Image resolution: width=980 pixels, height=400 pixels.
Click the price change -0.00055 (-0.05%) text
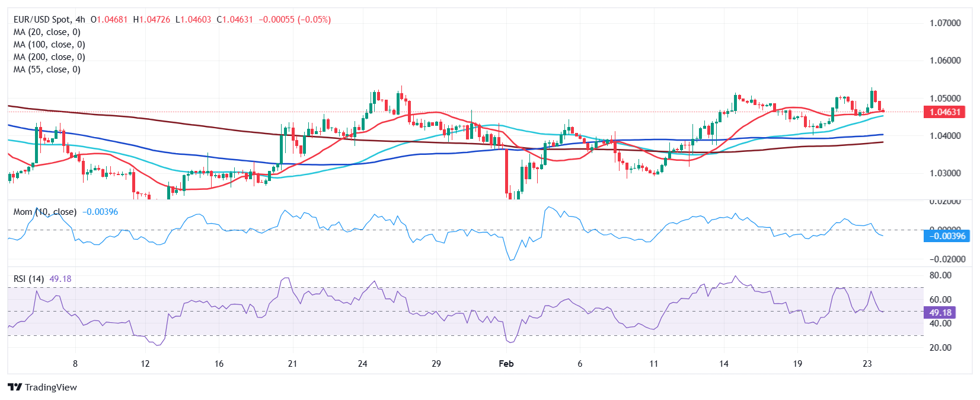point(295,20)
